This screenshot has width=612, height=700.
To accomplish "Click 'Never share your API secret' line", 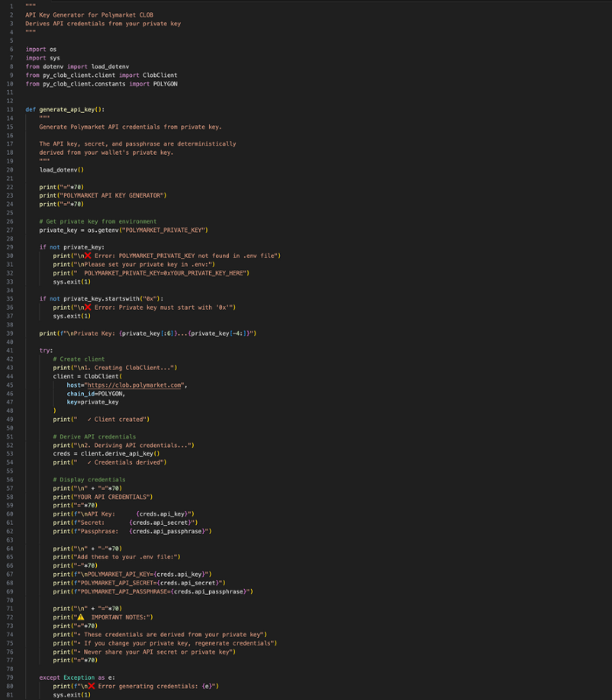I will coord(144,652).
